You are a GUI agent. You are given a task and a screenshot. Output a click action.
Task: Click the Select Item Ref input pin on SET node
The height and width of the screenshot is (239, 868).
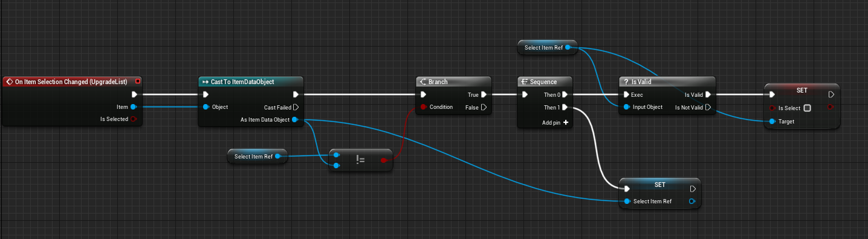(x=627, y=201)
